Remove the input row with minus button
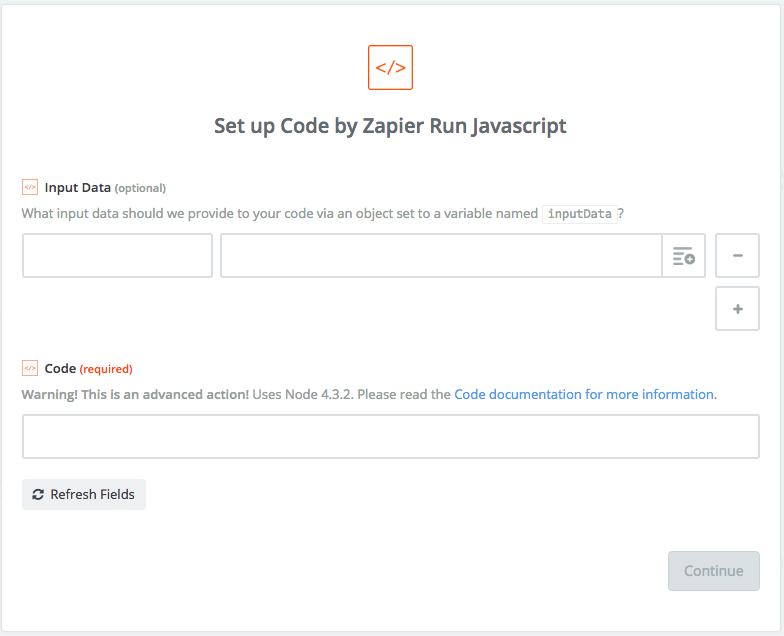Image resolution: width=784 pixels, height=636 pixels. (738, 256)
